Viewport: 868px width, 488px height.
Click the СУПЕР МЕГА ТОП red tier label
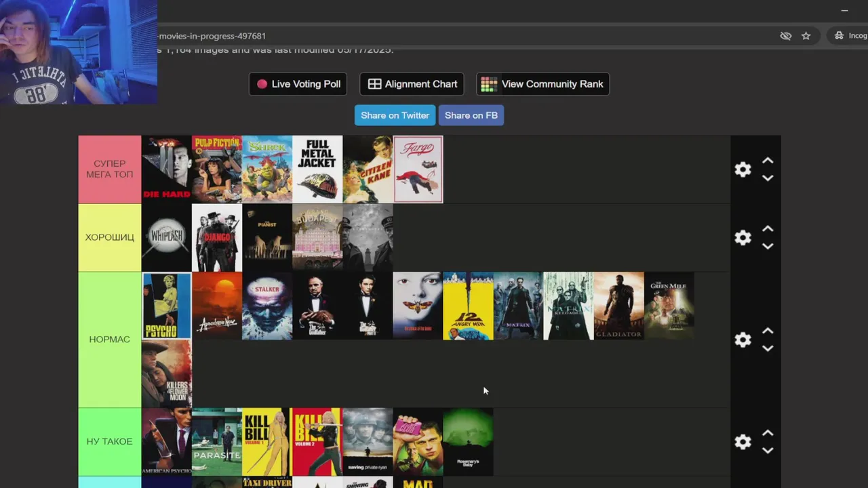(109, 169)
